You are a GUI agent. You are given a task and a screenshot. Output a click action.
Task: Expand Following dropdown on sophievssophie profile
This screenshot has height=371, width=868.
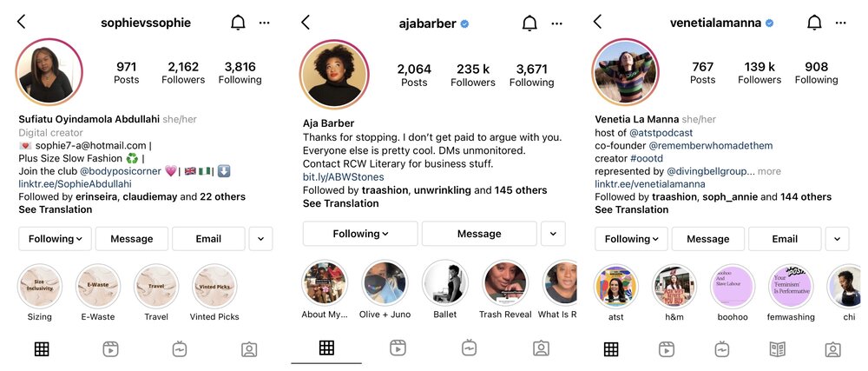click(x=55, y=239)
